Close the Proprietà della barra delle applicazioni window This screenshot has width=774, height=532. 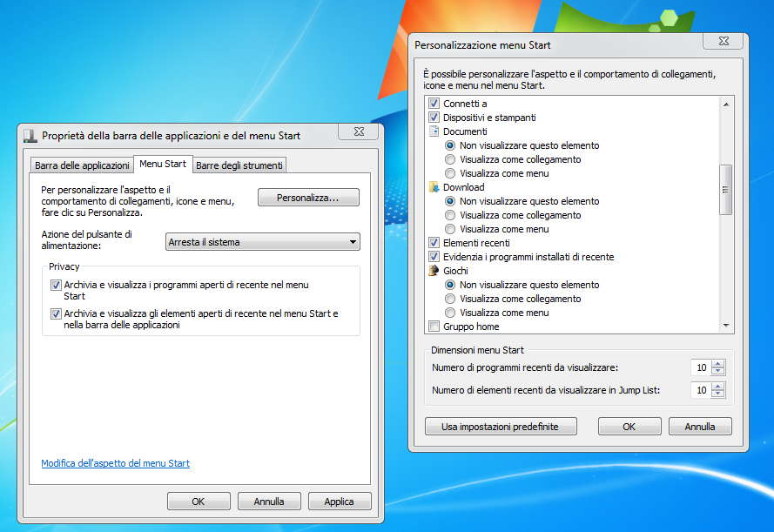[358, 132]
